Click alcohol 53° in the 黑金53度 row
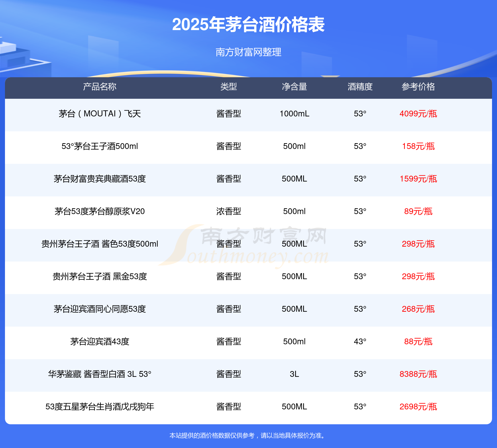Screen dimensions: 497x448 360,276
